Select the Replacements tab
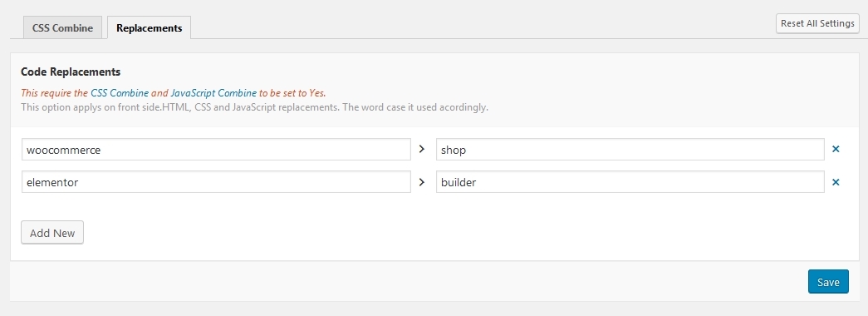 (x=149, y=27)
